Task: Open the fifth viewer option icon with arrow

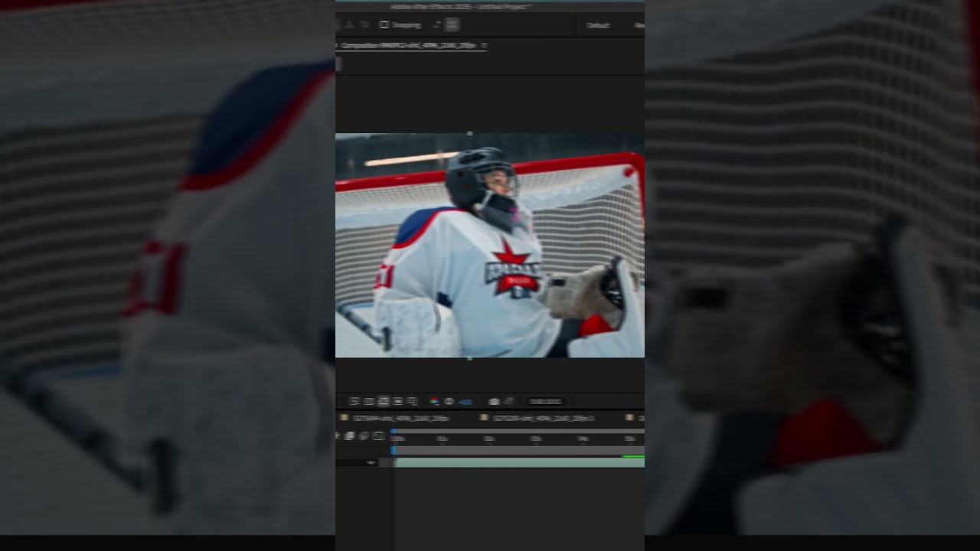Action: point(412,401)
